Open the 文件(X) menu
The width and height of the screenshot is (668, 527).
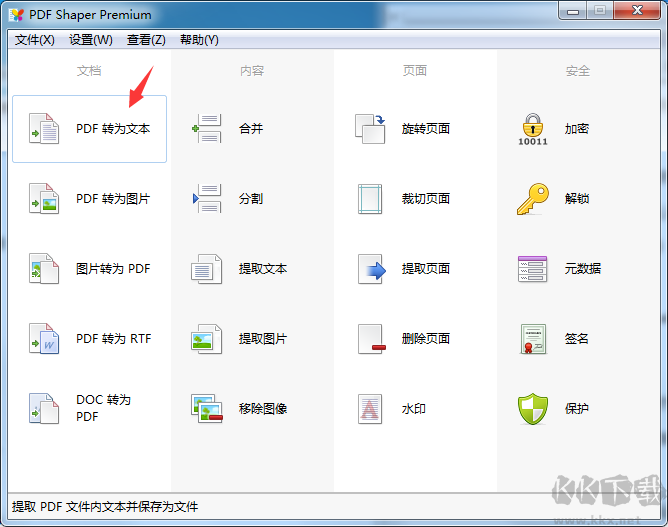coord(35,40)
